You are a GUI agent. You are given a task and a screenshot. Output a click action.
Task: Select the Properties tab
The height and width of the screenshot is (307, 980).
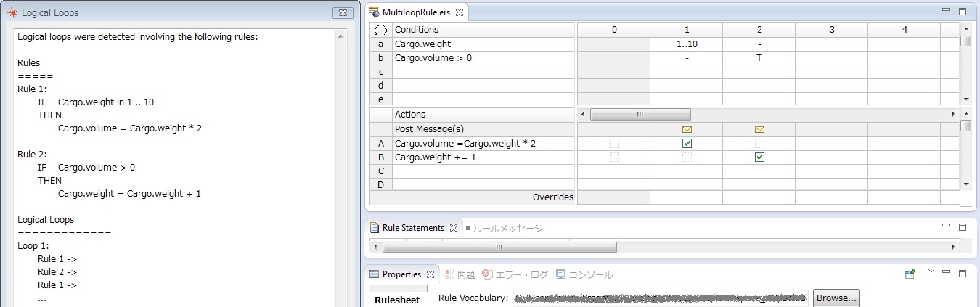pyautogui.click(x=401, y=274)
